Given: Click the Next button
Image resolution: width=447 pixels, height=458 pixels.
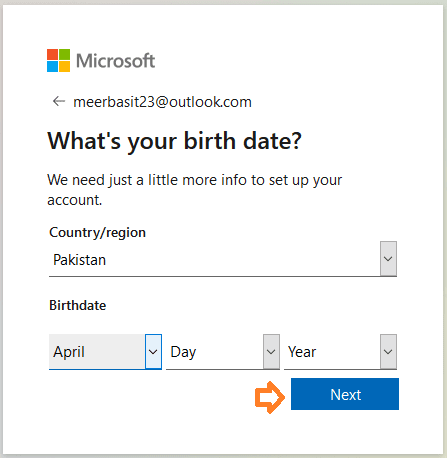Looking at the screenshot, I should tap(345, 394).
